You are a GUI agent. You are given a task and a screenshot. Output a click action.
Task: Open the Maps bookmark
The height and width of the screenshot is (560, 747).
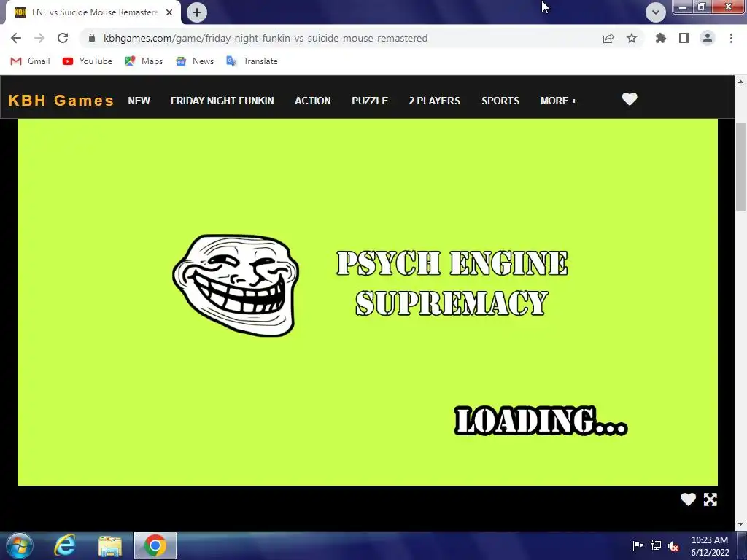(144, 61)
